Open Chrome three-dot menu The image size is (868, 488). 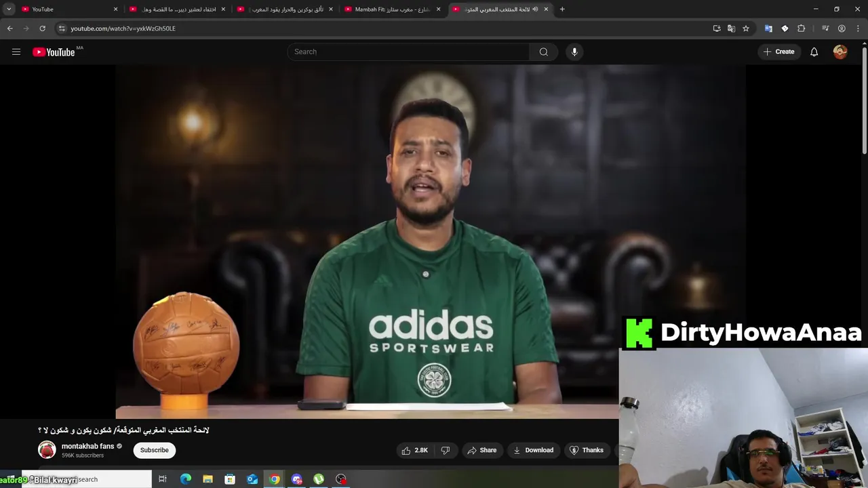tap(858, 28)
